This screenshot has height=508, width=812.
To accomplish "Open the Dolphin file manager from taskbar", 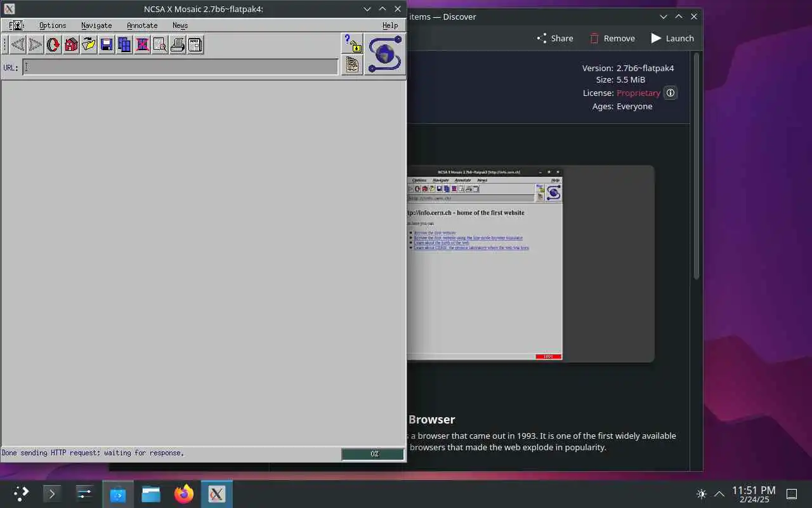I will [151, 493].
